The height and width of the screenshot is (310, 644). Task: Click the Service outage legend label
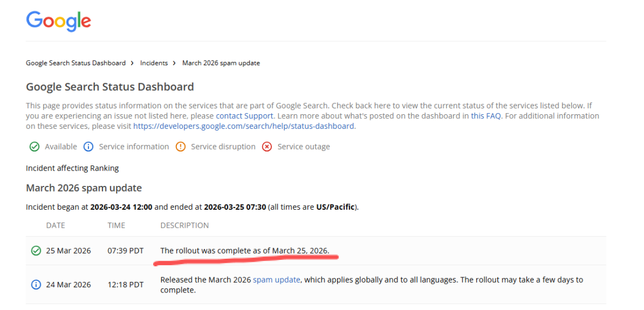[303, 147]
